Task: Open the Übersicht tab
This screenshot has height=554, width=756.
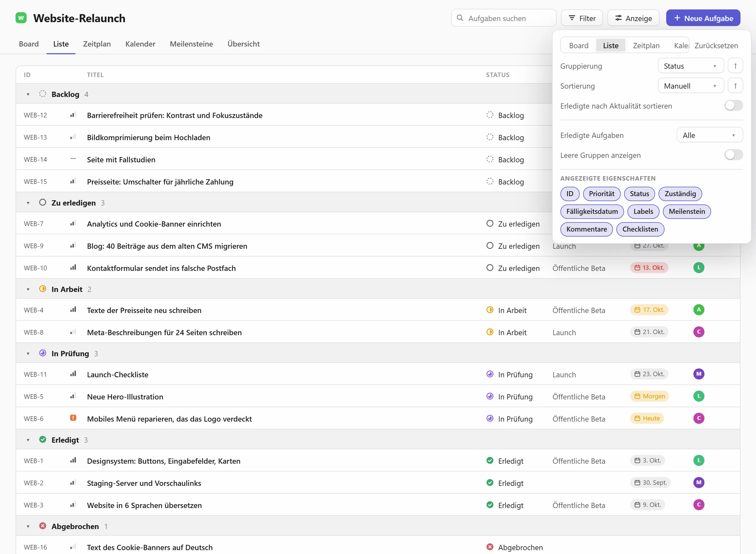Action: click(244, 44)
